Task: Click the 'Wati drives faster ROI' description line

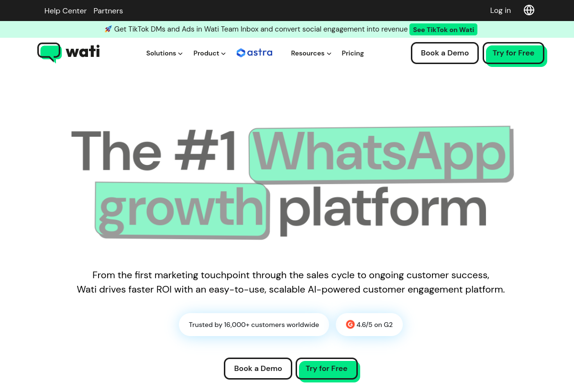Action: point(291,290)
